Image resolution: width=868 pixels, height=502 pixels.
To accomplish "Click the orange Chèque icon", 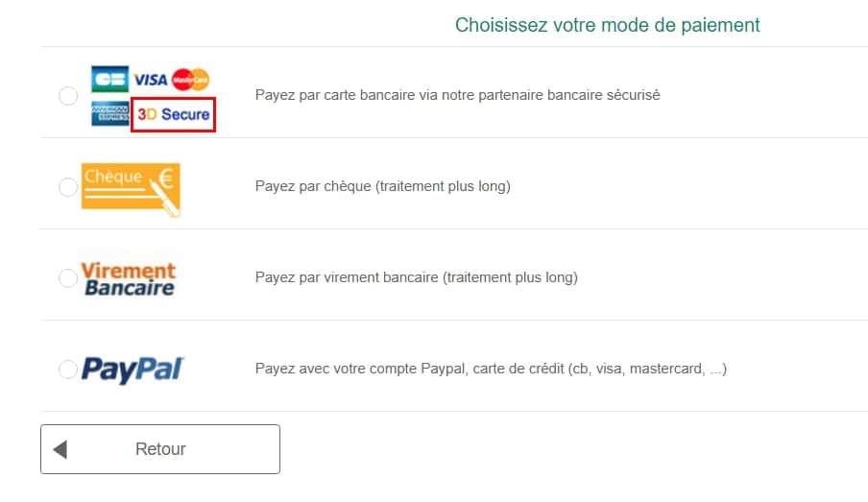I will click(x=131, y=186).
